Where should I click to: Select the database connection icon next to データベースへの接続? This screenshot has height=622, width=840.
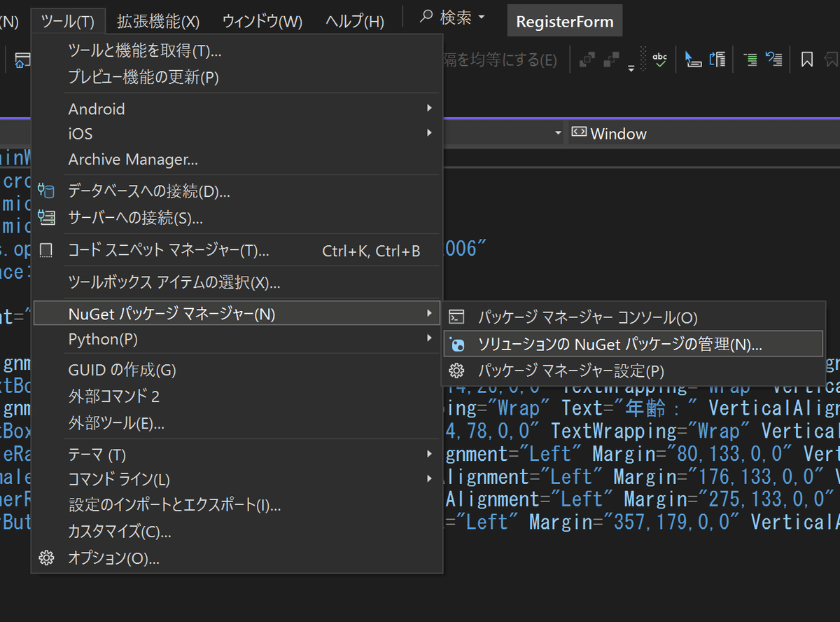(x=46, y=191)
